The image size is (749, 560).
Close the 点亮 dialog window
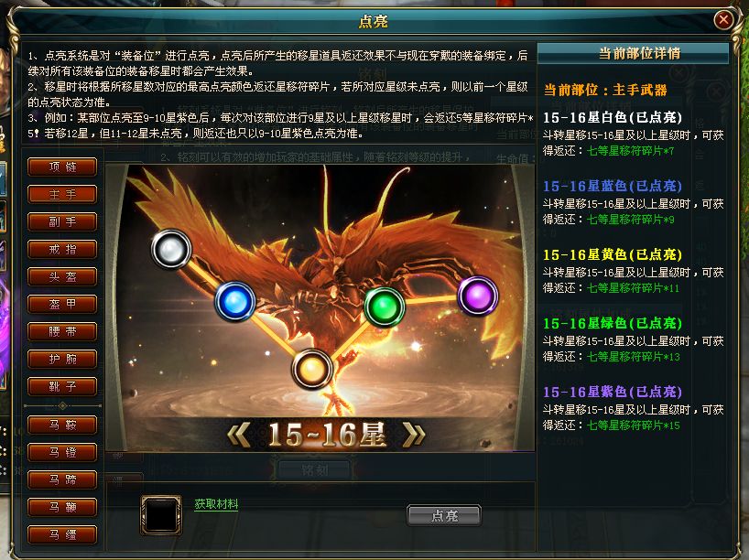tap(723, 20)
